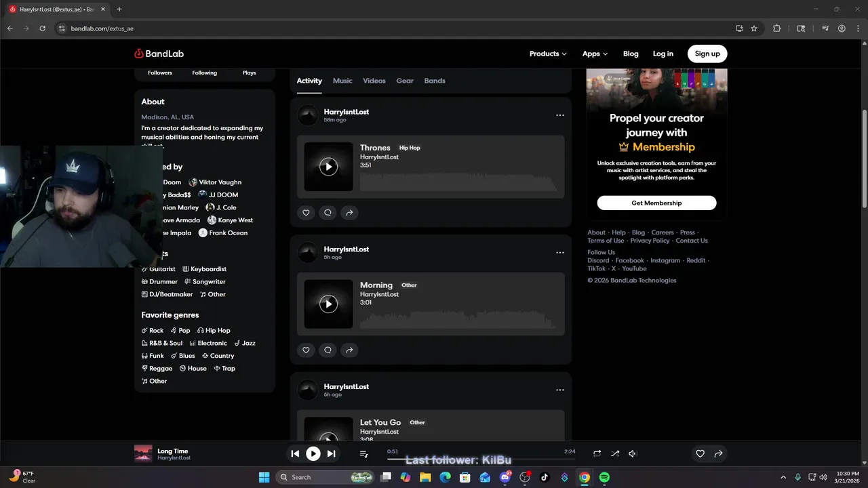
Task: Switch to the Music tab
Action: tap(342, 81)
